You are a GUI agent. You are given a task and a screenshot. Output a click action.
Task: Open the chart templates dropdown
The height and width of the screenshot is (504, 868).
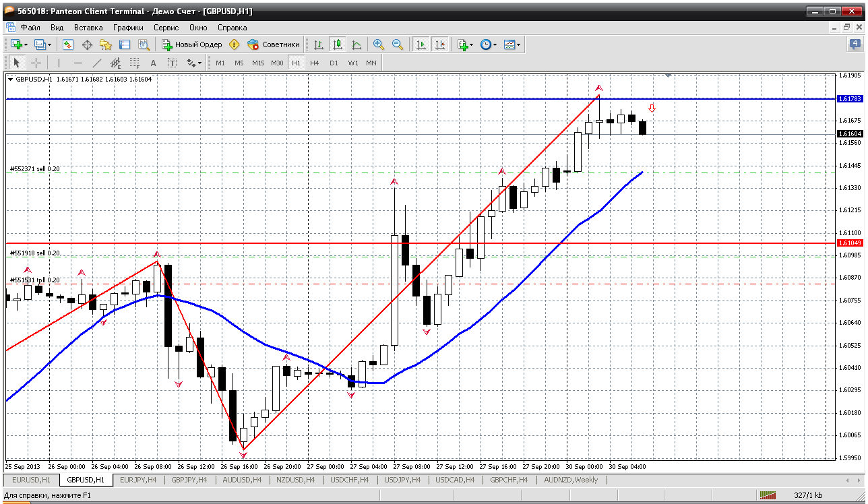click(x=512, y=44)
